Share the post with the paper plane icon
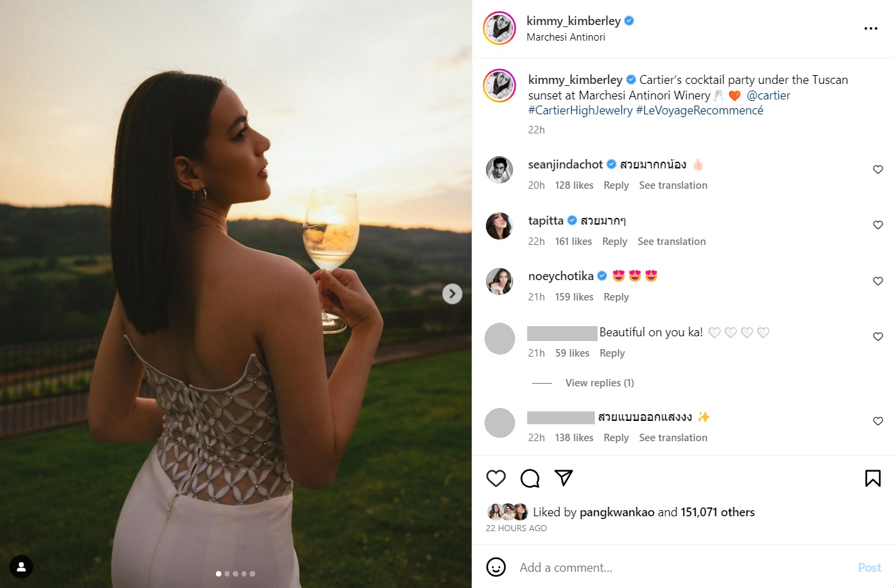This screenshot has width=894, height=588. [x=564, y=478]
